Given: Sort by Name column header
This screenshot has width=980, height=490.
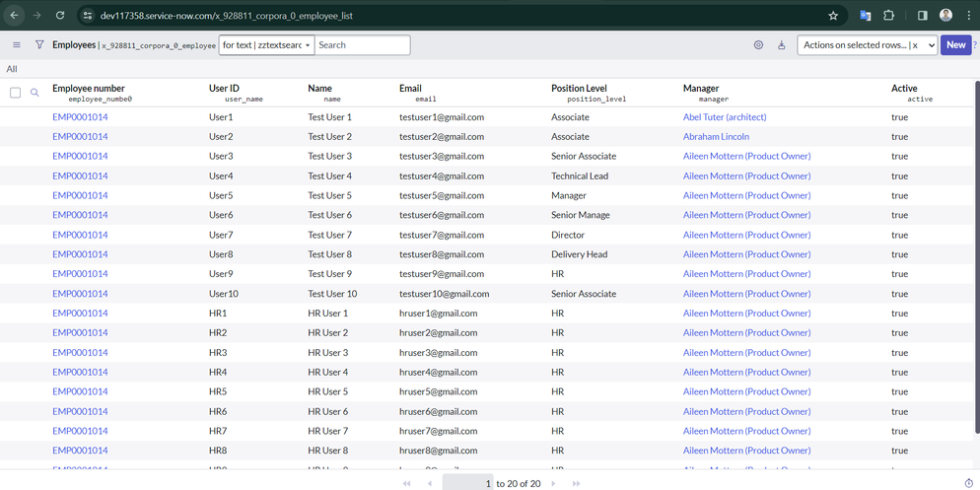Looking at the screenshot, I should tap(320, 88).
